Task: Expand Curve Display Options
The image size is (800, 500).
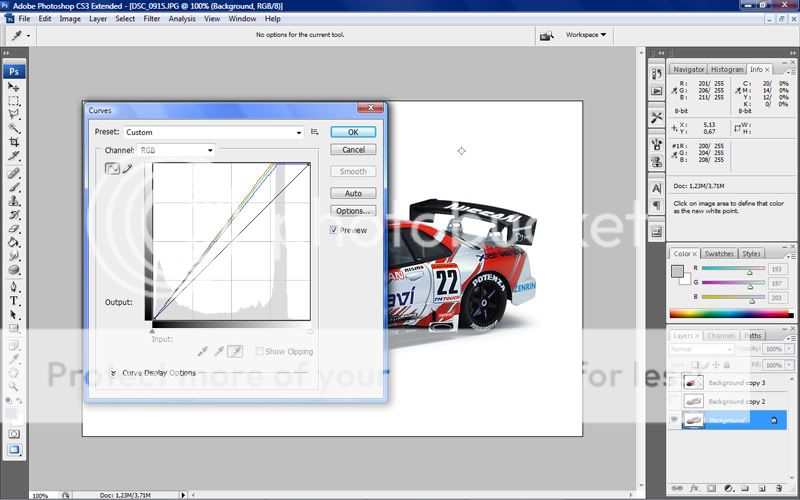Action: (x=113, y=373)
